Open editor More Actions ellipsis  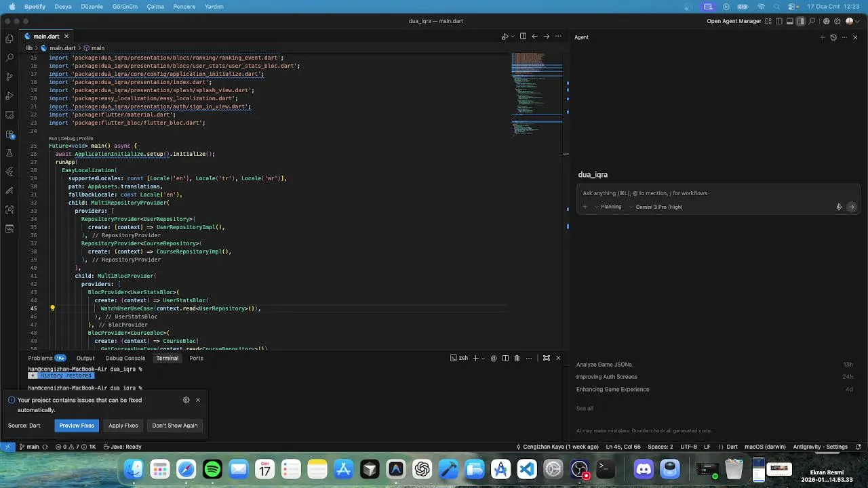pyautogui.click(x=558, y=37)
